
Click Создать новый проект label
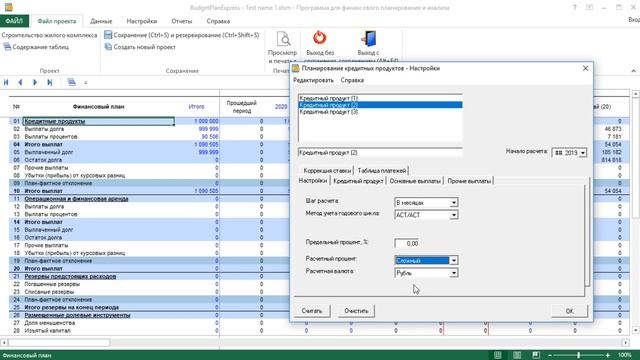point(144,47)
